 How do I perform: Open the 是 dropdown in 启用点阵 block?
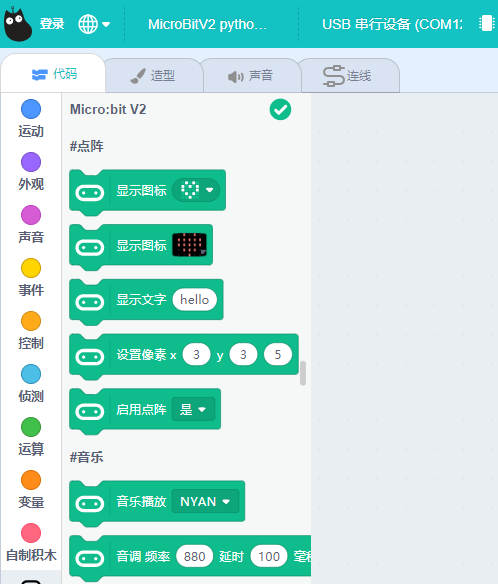point(193,409)
